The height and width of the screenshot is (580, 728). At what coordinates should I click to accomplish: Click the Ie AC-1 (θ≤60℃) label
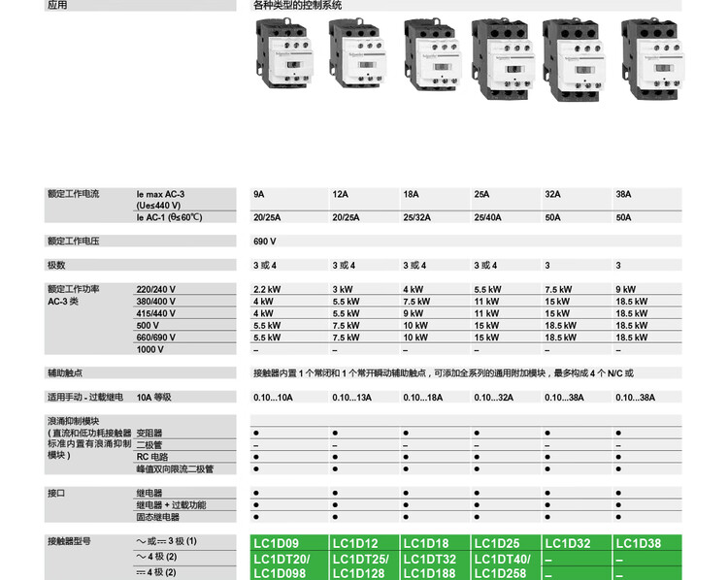coord(169,217)
